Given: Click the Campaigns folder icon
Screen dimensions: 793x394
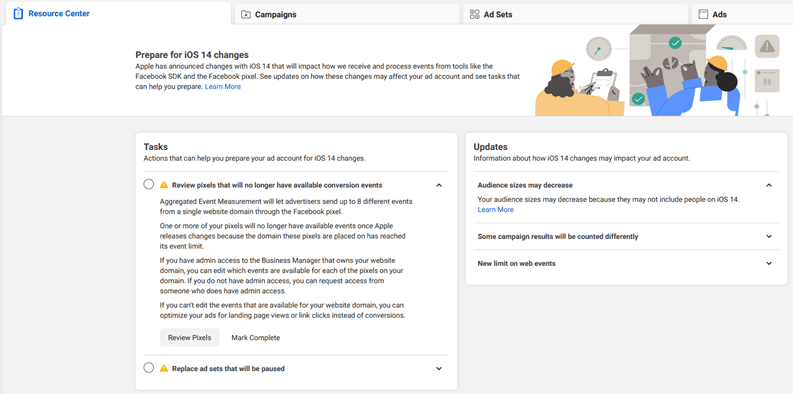Looking at the screenshot, I should tap(246, 14).
